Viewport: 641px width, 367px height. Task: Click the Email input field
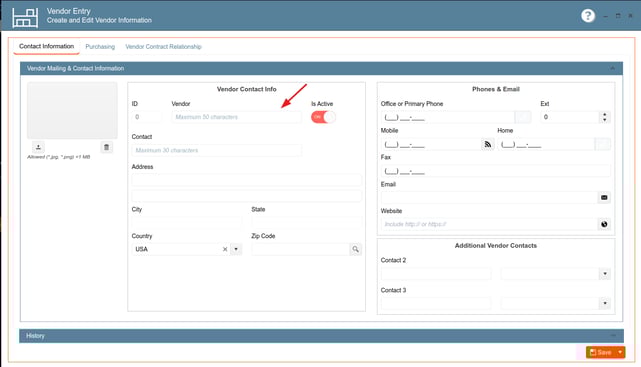click(489, 197)
